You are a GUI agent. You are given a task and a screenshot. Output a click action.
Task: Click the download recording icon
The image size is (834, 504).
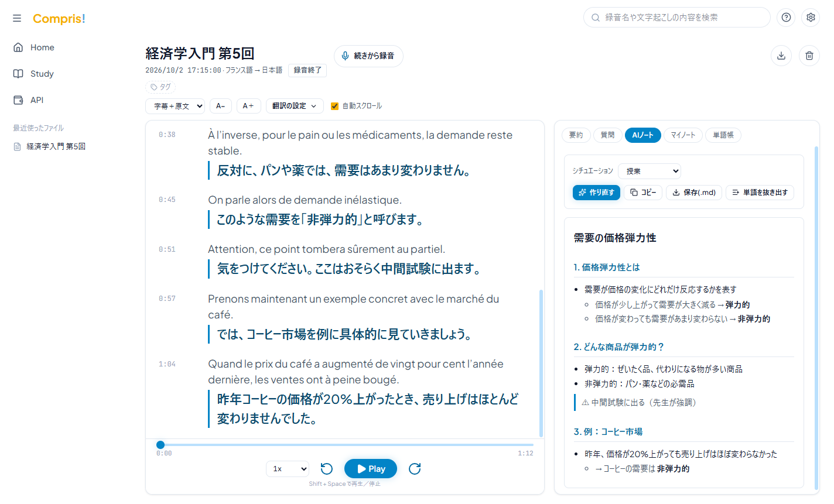(781, 56)
